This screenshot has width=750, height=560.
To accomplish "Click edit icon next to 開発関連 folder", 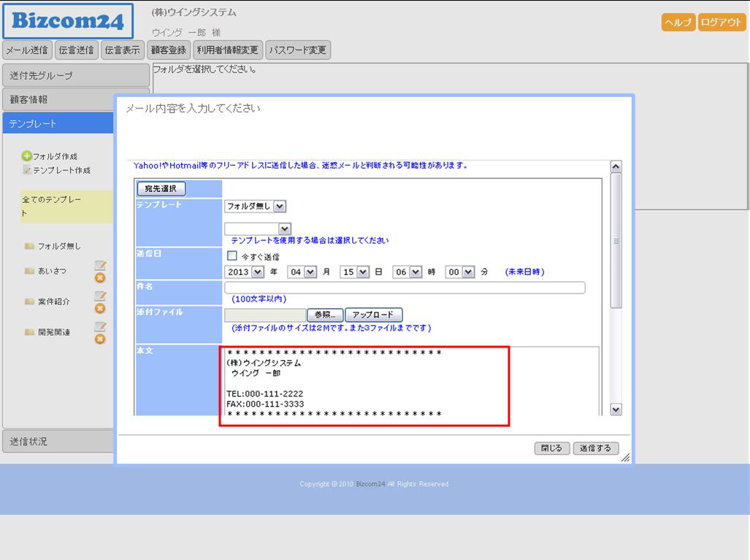I will click(x=101, y=327).
